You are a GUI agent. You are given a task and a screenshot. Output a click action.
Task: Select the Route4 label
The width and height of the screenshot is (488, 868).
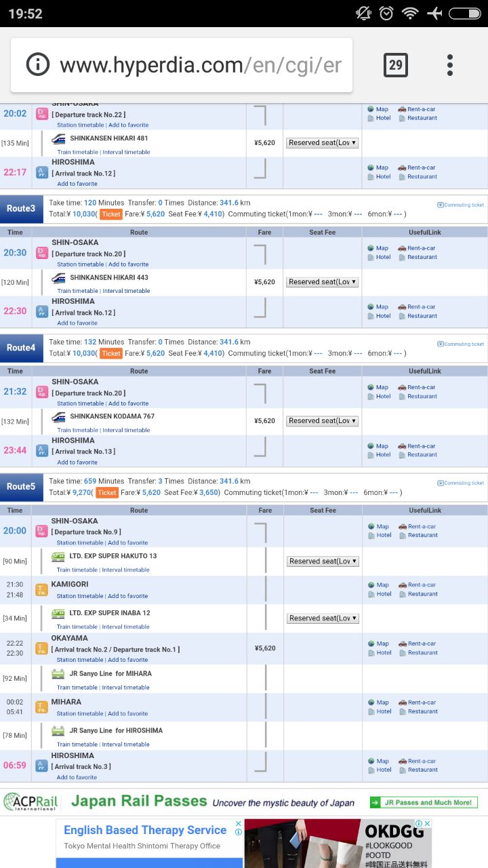click(21, 347)
